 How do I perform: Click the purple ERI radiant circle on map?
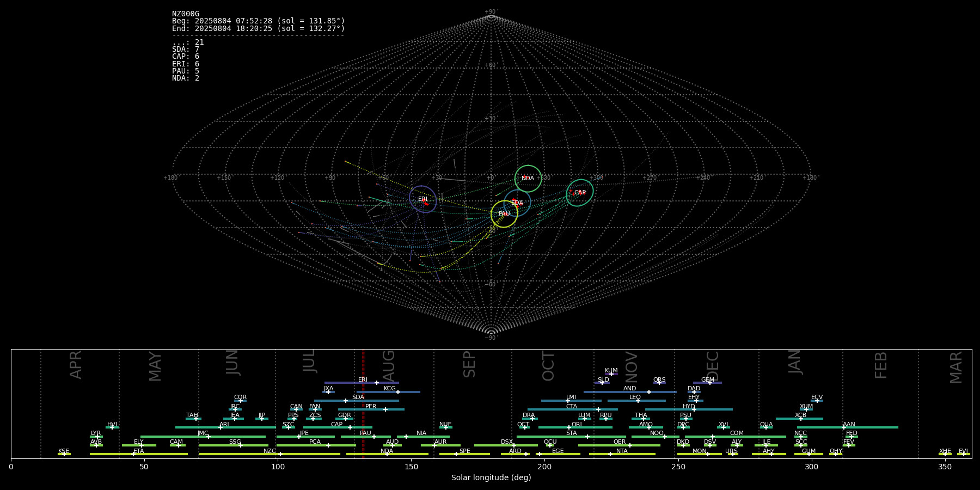423,199
